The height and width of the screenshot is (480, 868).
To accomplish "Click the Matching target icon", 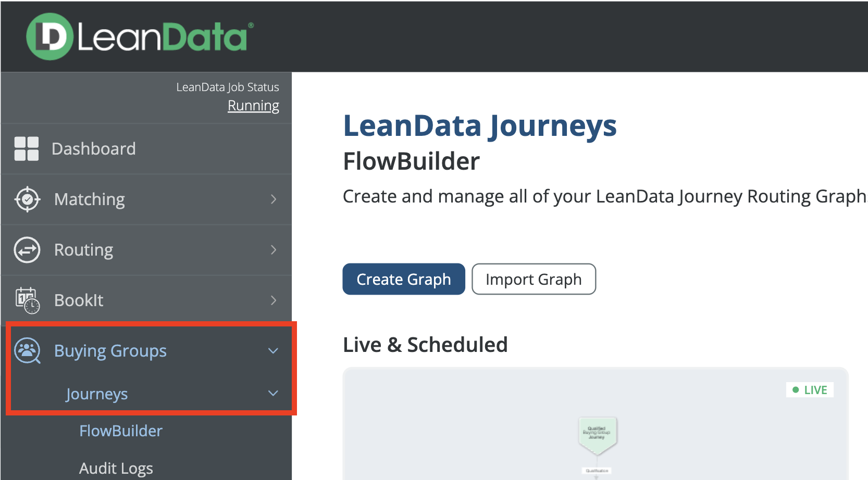I will [x=28, y=199].
